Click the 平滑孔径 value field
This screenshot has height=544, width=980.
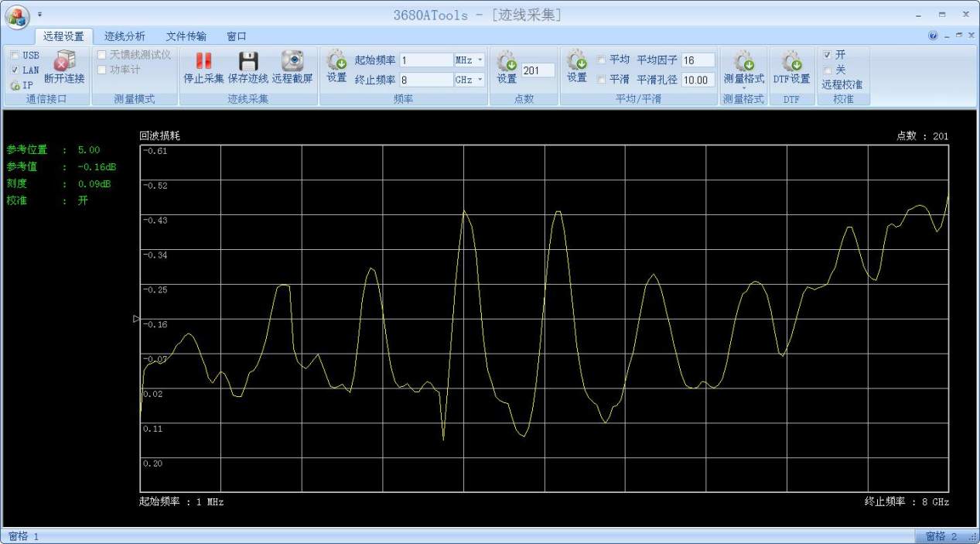coord(697,80)
